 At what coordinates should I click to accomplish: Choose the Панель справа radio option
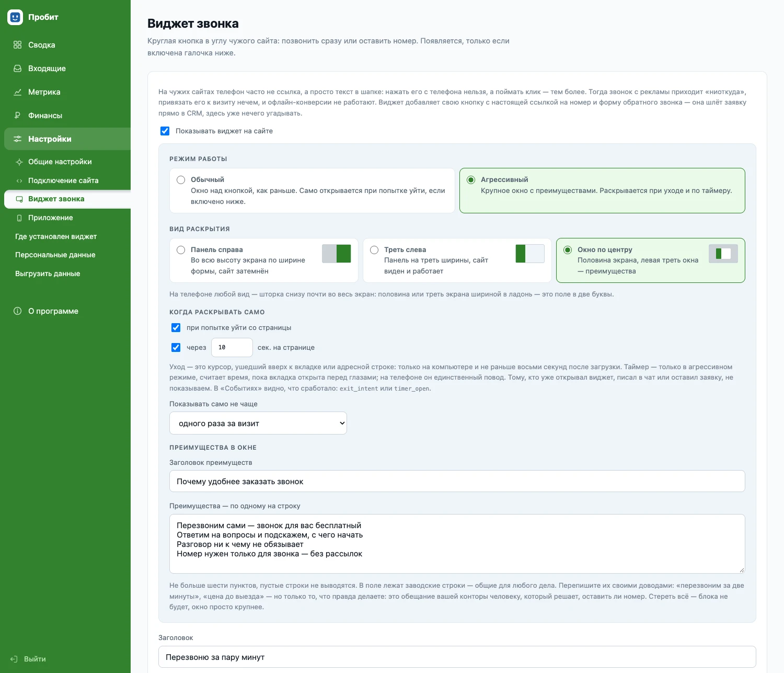tap(181, 250)
